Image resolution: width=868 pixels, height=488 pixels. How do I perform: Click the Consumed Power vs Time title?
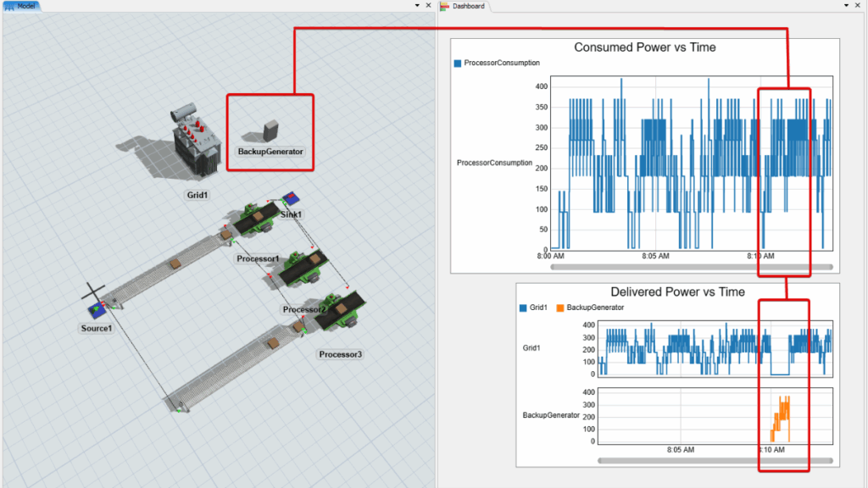tap(644, 47)
